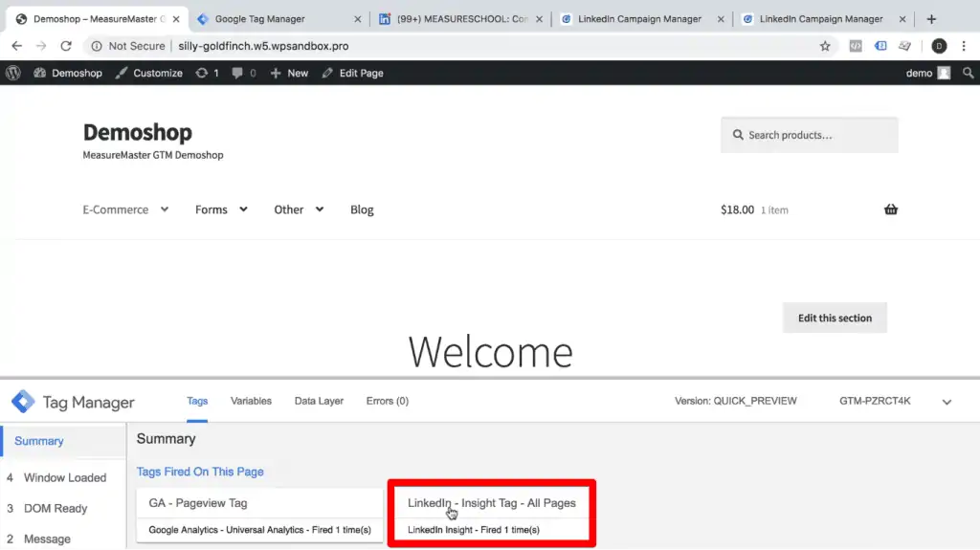Close the Google Tag Manager tab
Screen dimensions: 980x550
(x=358, y=19)
